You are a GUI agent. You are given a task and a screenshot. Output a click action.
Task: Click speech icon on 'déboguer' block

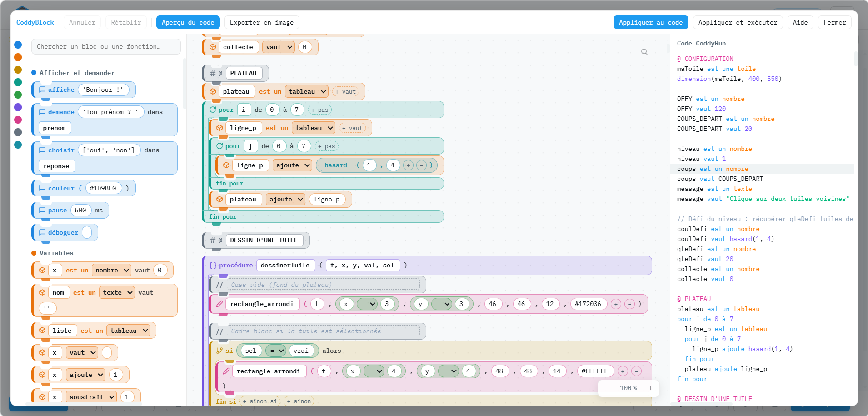click(x=42, y=232)
